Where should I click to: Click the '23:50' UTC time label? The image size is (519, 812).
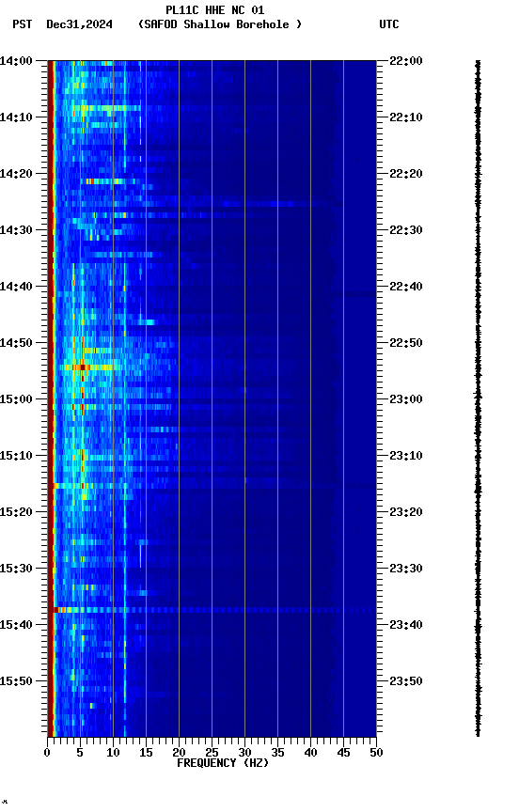click(x=406, y=681)
